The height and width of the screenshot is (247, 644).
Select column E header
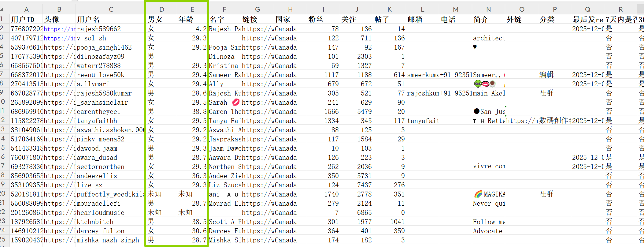(x=192, y=9)
